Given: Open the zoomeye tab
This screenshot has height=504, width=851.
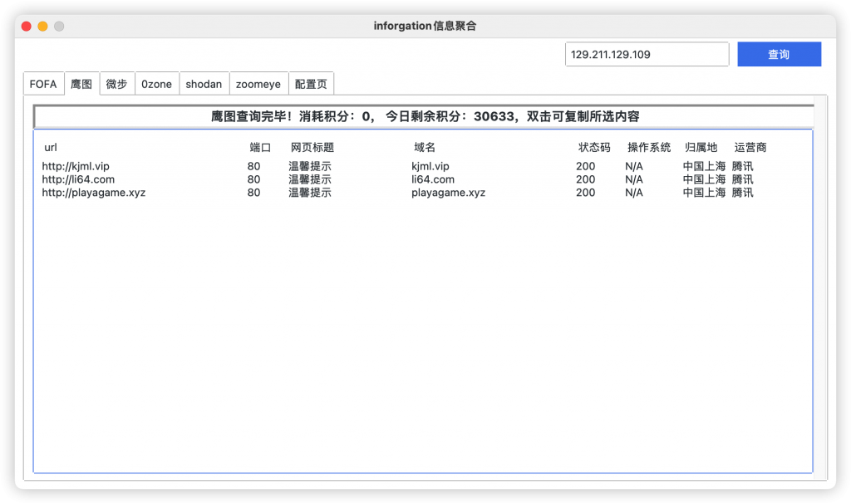Looking at the screenshot, I should click(258, 83).
